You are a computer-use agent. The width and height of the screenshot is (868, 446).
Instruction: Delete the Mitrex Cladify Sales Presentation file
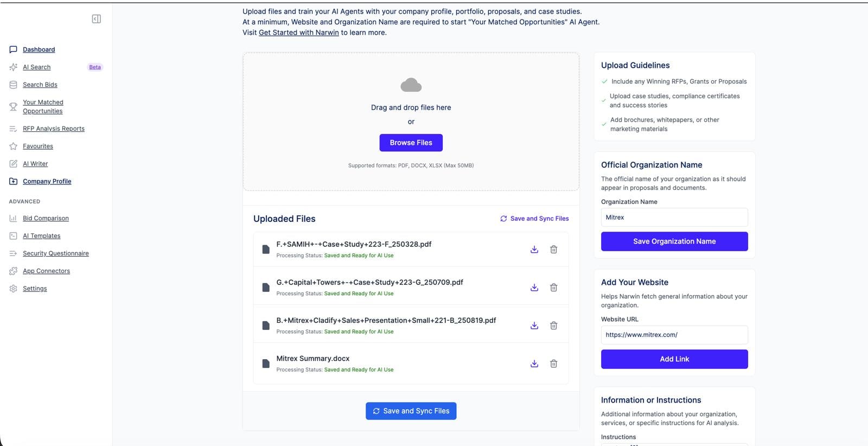(x=553, y=326)
